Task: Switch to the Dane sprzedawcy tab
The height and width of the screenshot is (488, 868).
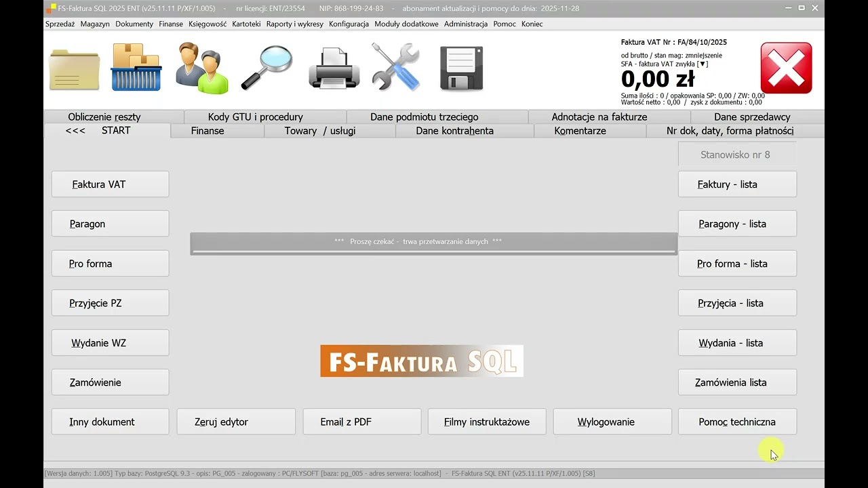Action: coord(757,117)
